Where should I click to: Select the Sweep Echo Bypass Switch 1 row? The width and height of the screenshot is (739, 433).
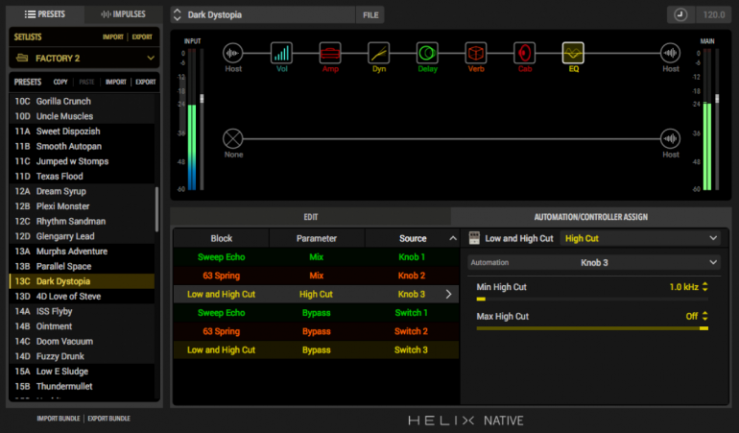315,313
